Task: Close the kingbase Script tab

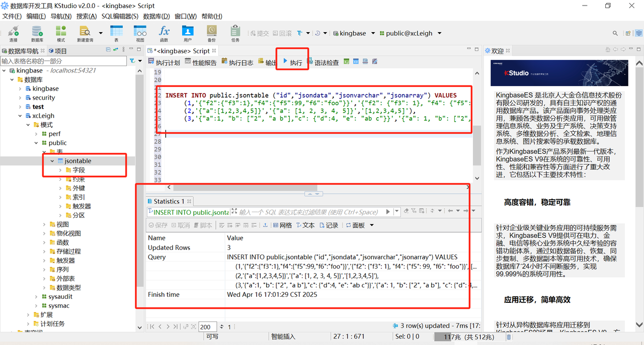Action: tap(214, 51)
